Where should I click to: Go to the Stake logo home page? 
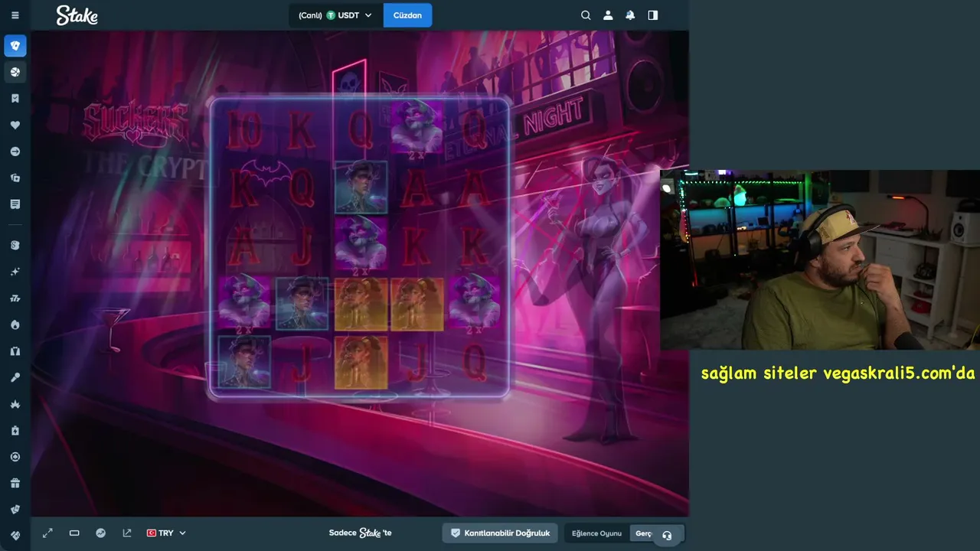coord(77,15)
